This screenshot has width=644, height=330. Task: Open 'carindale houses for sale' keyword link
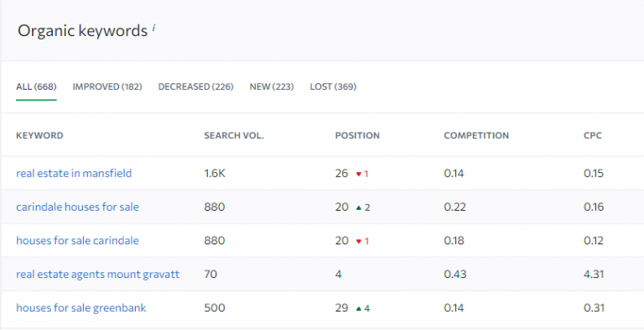(x=77, y=207)
